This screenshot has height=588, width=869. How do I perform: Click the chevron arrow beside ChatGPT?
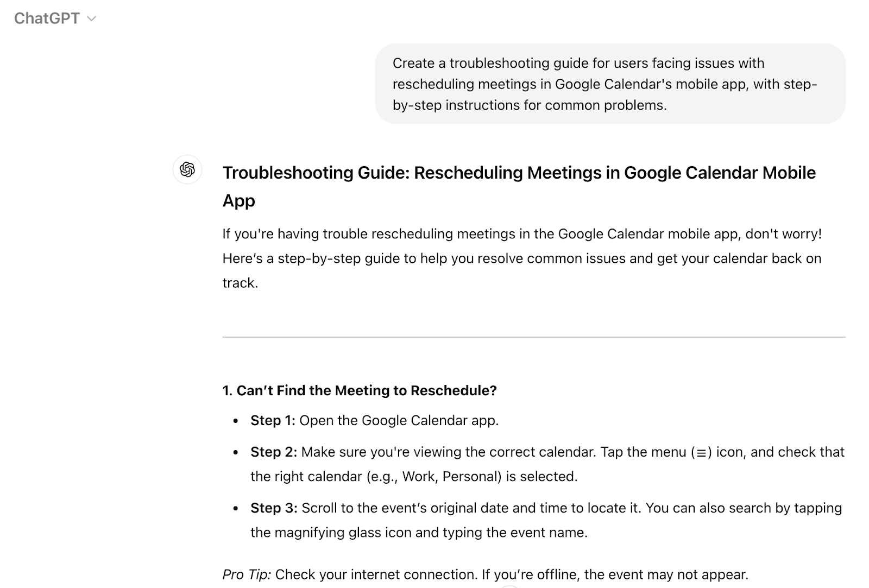tap(92, 19)
